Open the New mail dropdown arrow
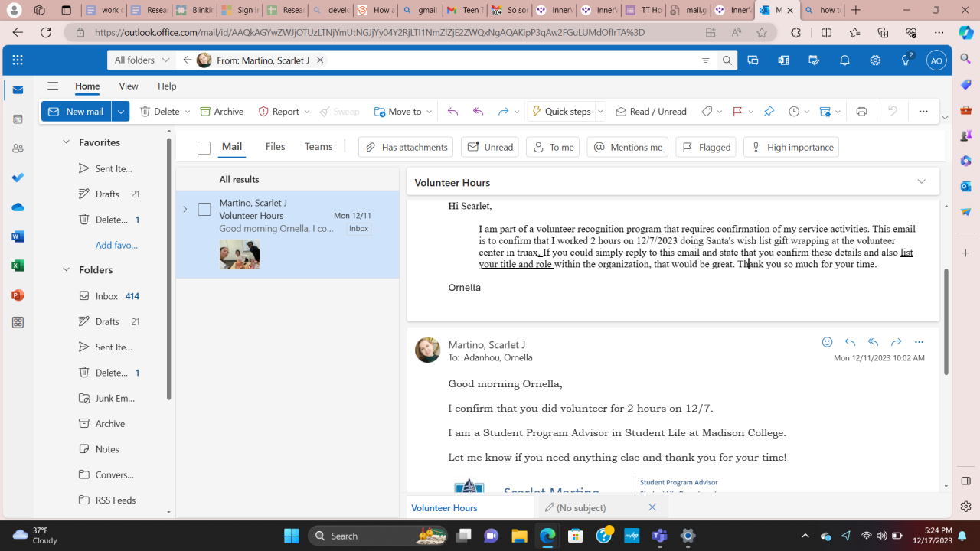The image size is (980, 551). pyautogui.click(x=120, y=112)
